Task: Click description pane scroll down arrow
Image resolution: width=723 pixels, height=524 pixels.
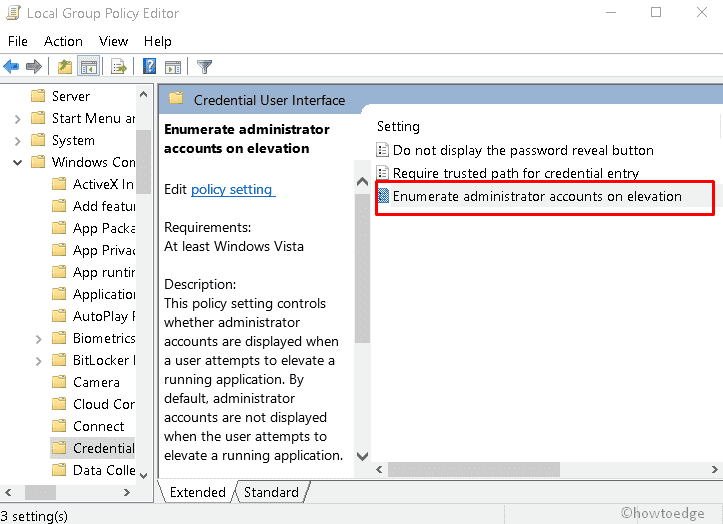Action: 362,456
